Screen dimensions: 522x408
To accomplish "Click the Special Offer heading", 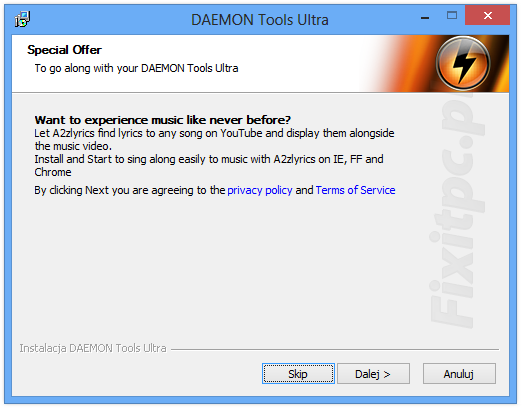I will [64, 50].
